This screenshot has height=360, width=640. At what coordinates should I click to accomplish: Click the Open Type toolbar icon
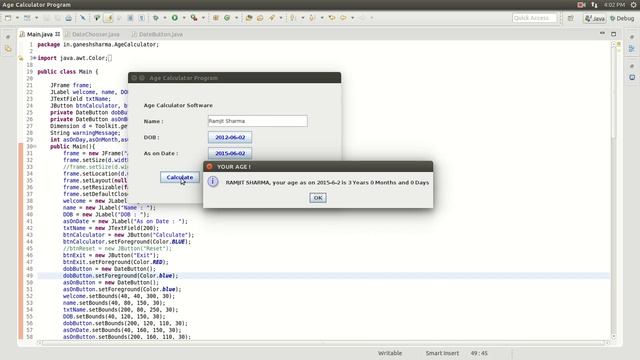pyautogui.click(x=249, y=18)
